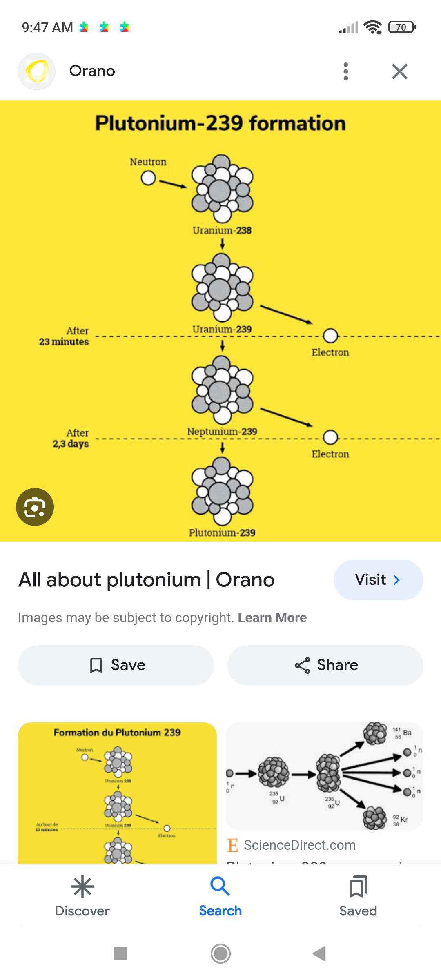Tap the Orano site logo avatar
Screen dimensions: 441x980
37,71
